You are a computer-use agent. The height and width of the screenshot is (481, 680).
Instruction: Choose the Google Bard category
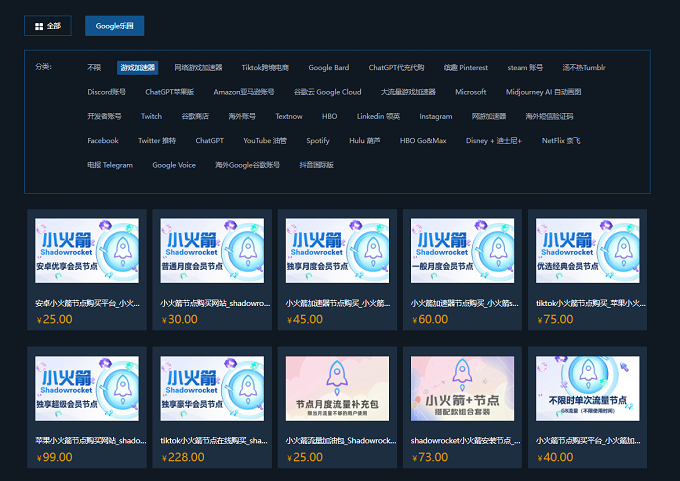point(329,67)
